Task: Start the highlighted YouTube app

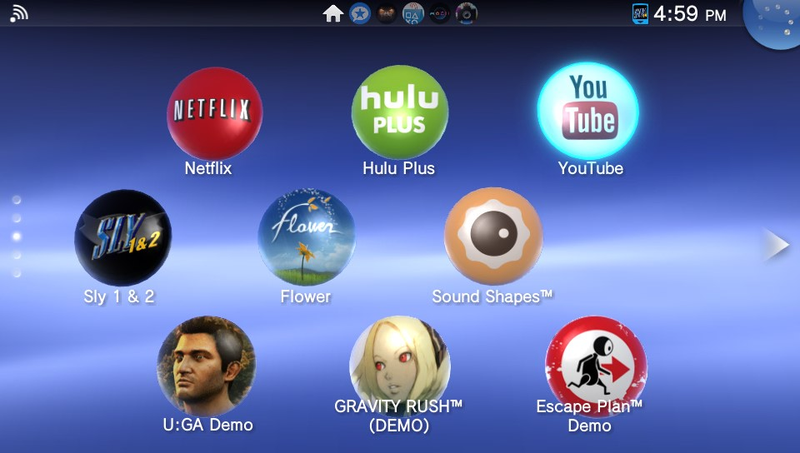Action: 588,111
